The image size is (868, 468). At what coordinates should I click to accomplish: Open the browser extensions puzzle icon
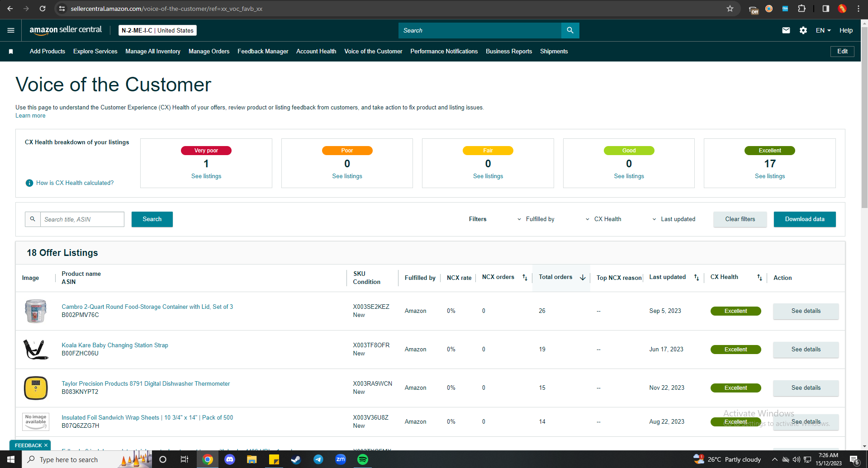802,9
